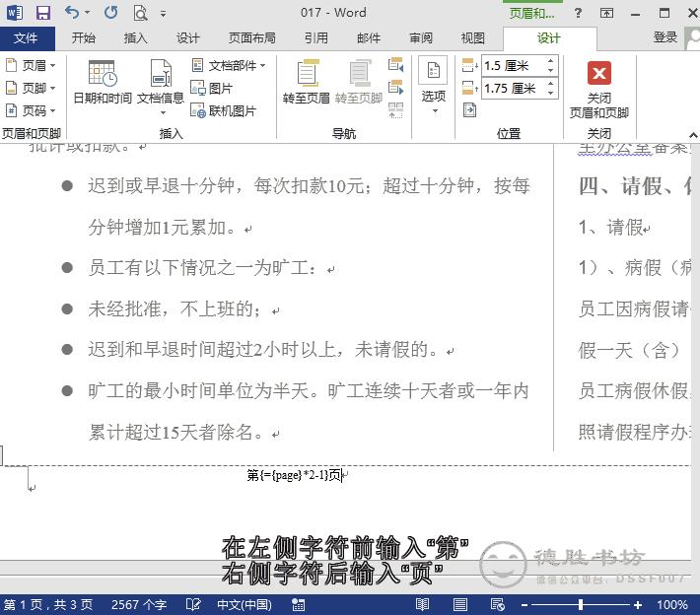This screenshot has height=615, width=700.
Task: Customize the Quick Access Toolbar dropdown
Action: (163, 14)
